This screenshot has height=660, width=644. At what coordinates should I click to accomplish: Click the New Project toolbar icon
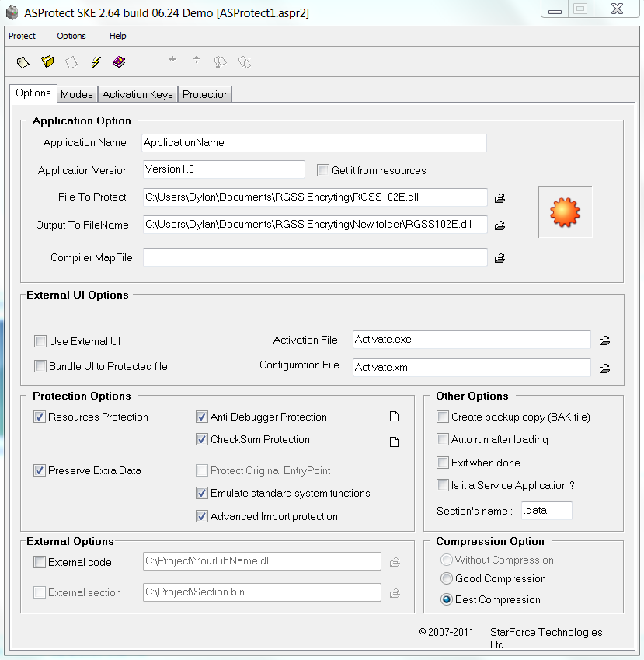23,62
